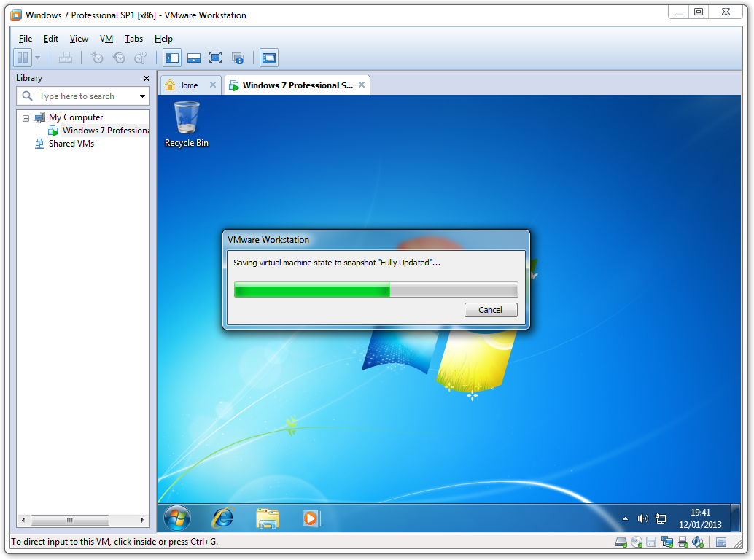
Task: Click the printer device status icon
Action: pyautogui.click(x=683, y=542)
